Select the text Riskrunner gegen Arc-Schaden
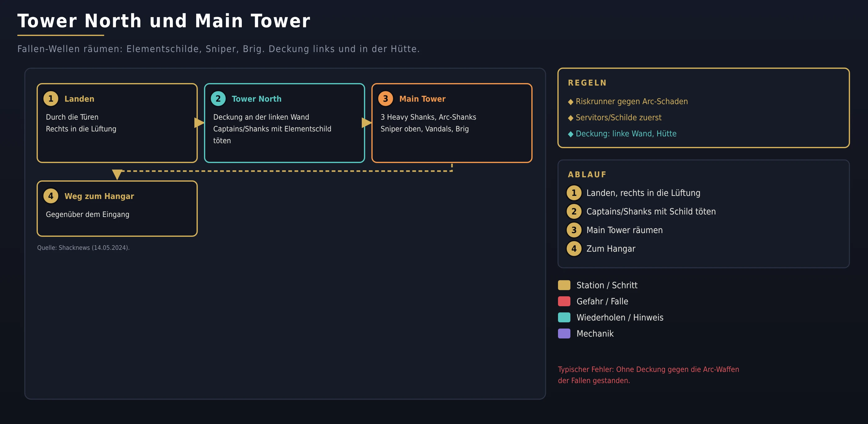868x424 pixels. click(631, 101)
